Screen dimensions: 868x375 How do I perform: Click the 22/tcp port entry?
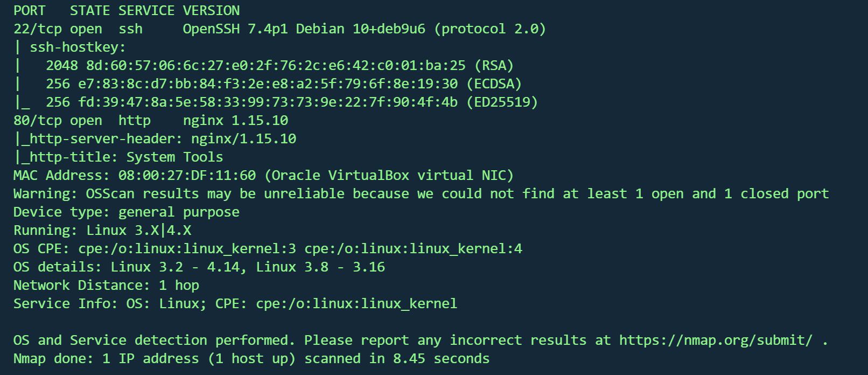coord(37,29)
